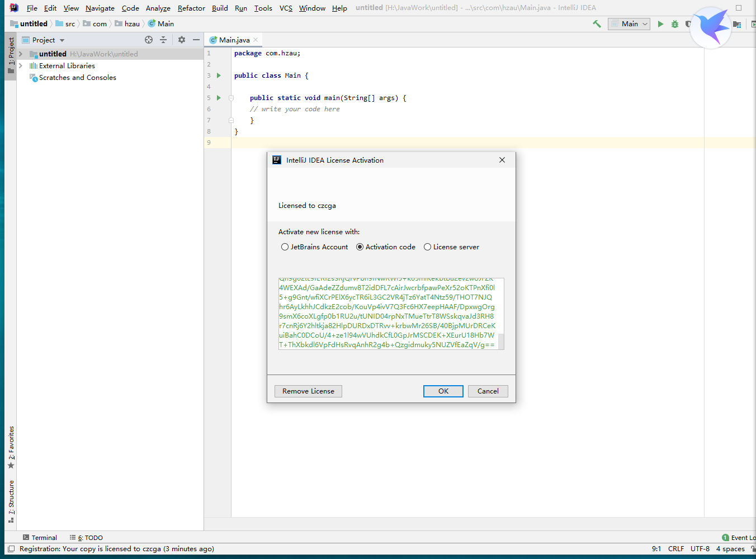Screen dimensions: 756x559
Task: Click run gutter icon beside class Main
Action: pos(219,75)
